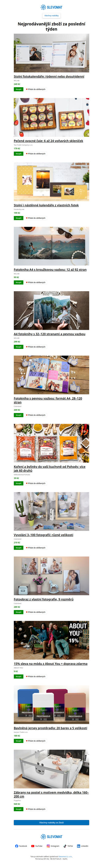Buy the Zábrany na postel offer
Viewport: 103px width, 868px height.
point(19,809)
